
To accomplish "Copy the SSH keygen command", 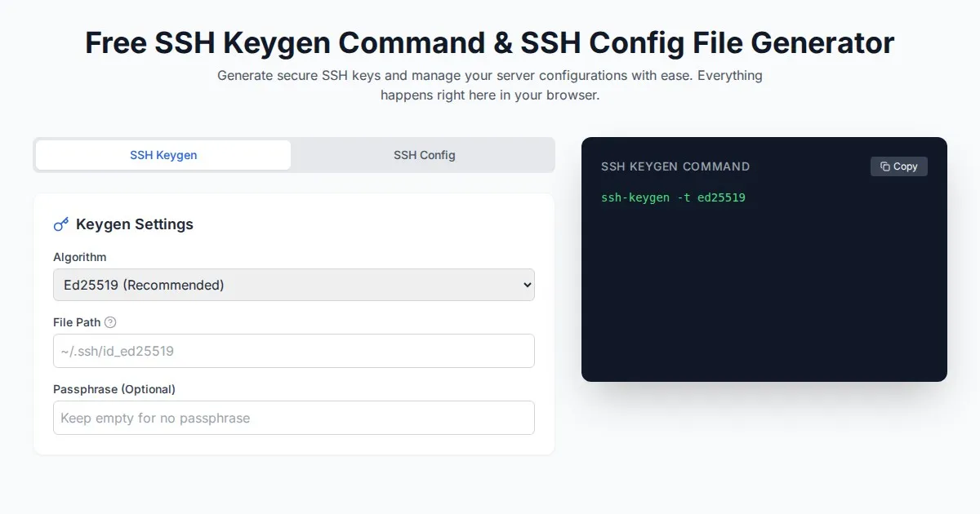I will point(899,166).
